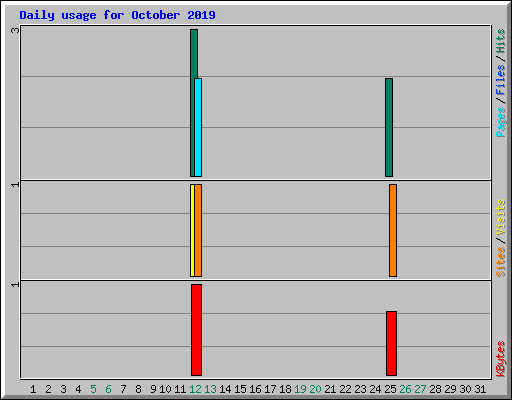Click the y-axis value '3' at top
This screenshot has width=512, height=400.
click(15, 30)
